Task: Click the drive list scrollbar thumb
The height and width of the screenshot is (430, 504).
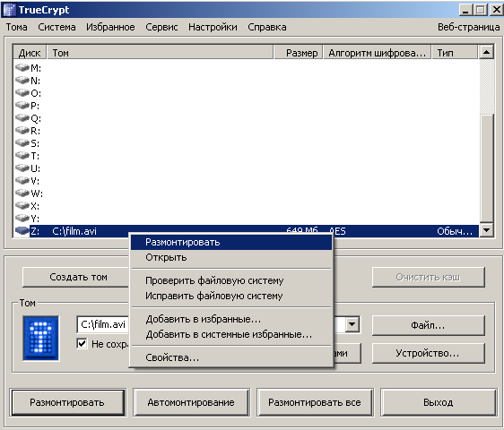Action: 486,168
